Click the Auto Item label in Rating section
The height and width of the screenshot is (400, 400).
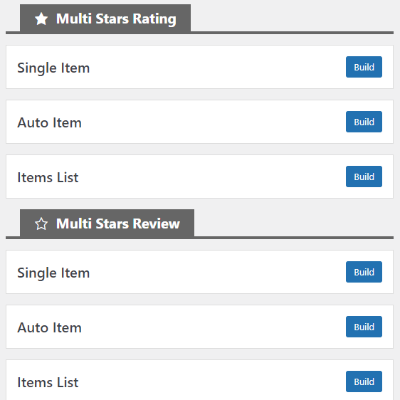tap(49, 123)
